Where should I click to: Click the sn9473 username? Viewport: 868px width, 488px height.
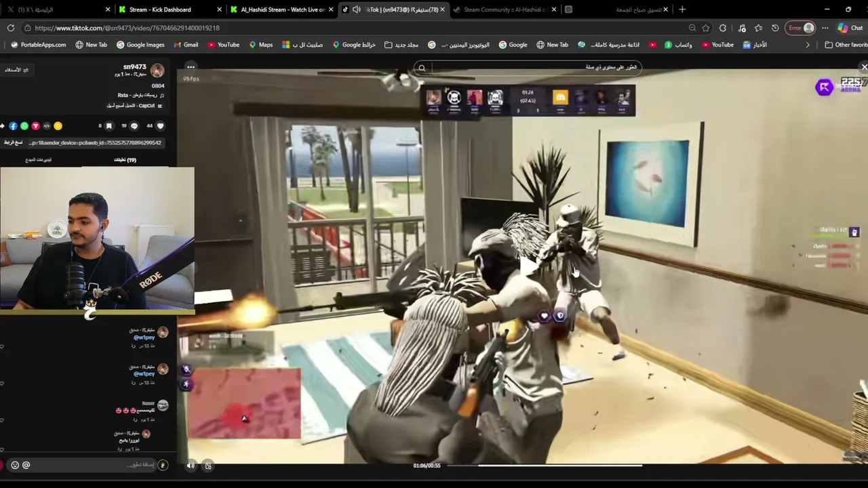point(134,67)
